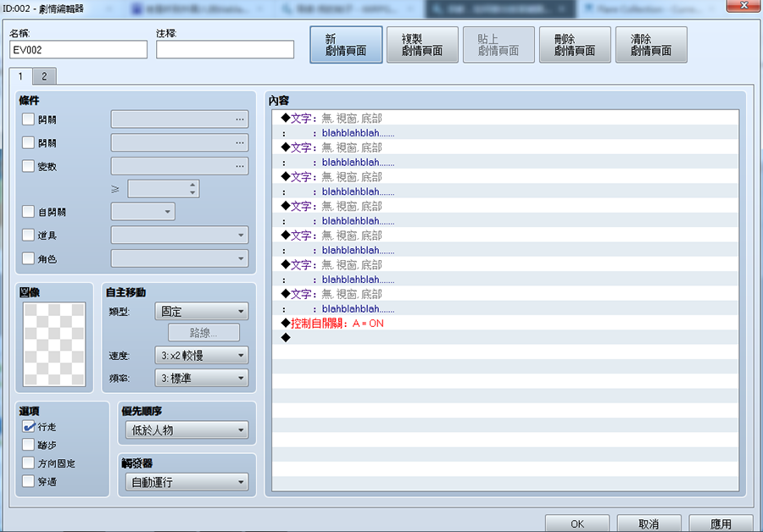Uncheck the 行走 option
763x532 pixels.
[x=28, y=426]
